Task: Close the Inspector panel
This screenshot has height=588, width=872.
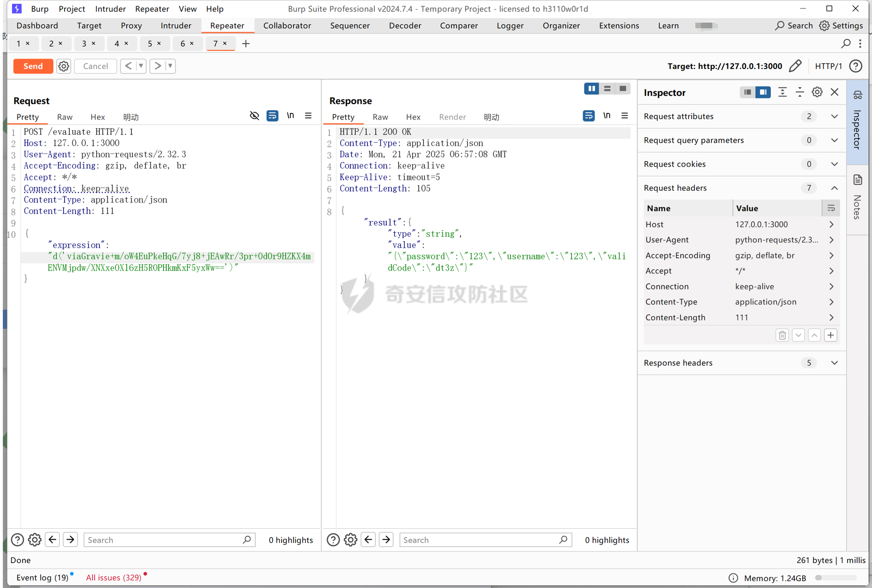Action: point(835,92)
